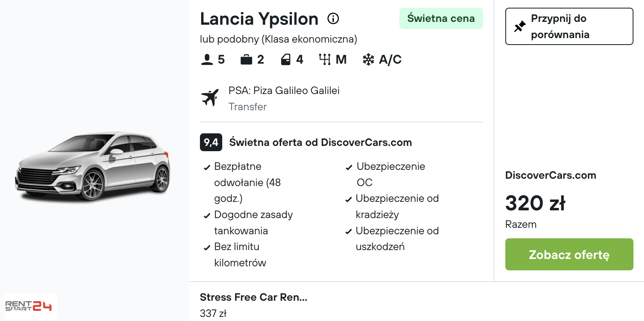Screen dimensions: 644x321
Task: Click the pin icon for comparison
Action: [x=519, y=27]
